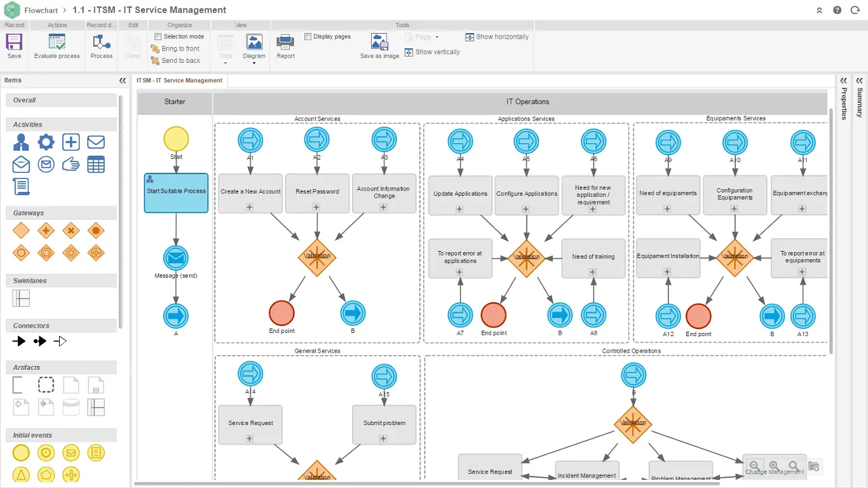Expand the Update Applications sub-process marker
Screen dimensions: 868x488
coord(459,209)
